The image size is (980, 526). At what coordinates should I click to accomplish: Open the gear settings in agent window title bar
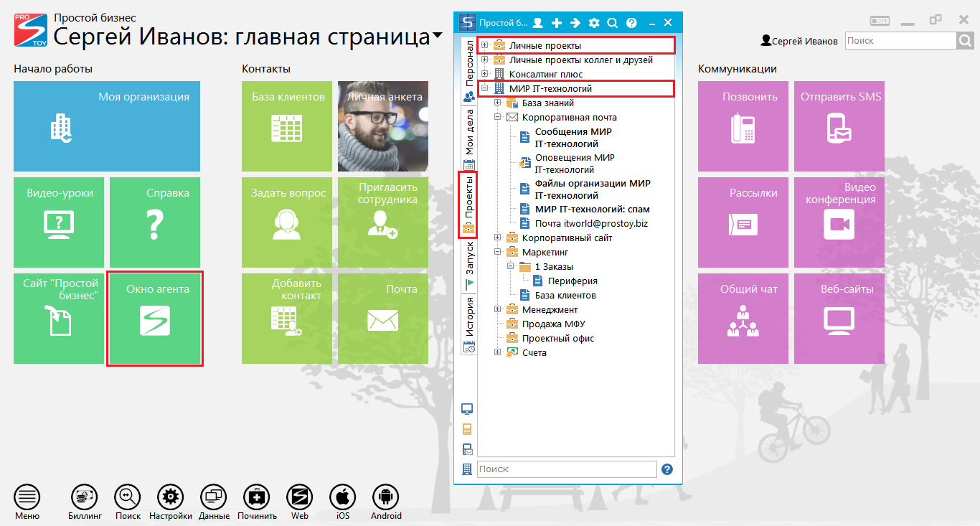[594, 22]
